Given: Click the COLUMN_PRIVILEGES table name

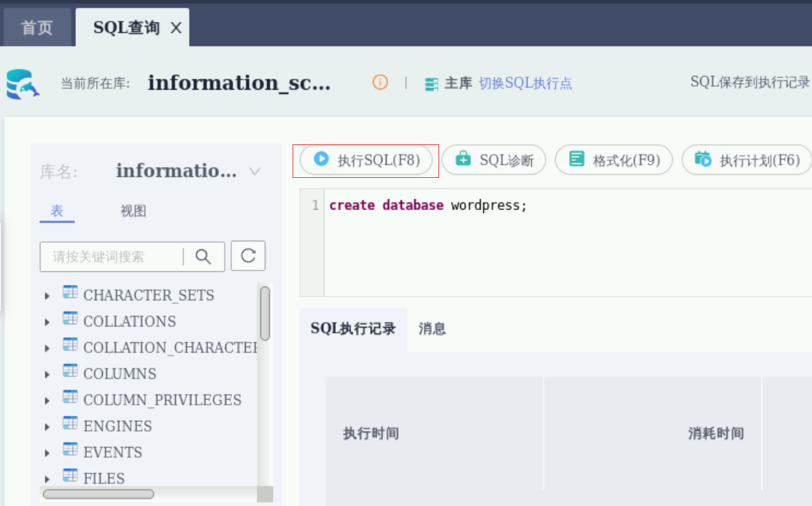Looking at the screenshot, I should tap(162, 400).
